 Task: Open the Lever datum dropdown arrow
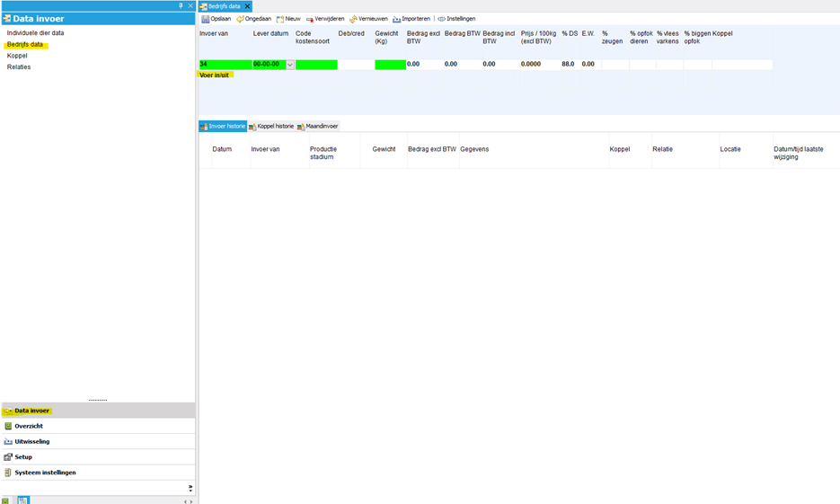[290, 65]
